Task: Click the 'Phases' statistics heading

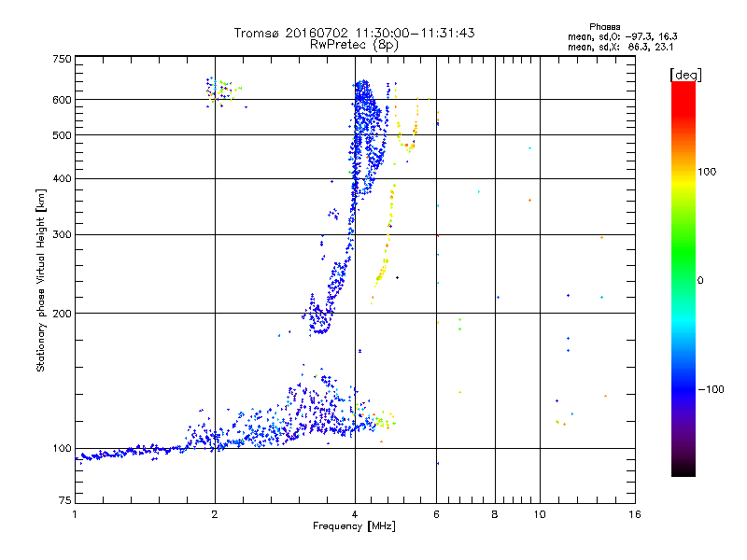Action: coord(604,27)
